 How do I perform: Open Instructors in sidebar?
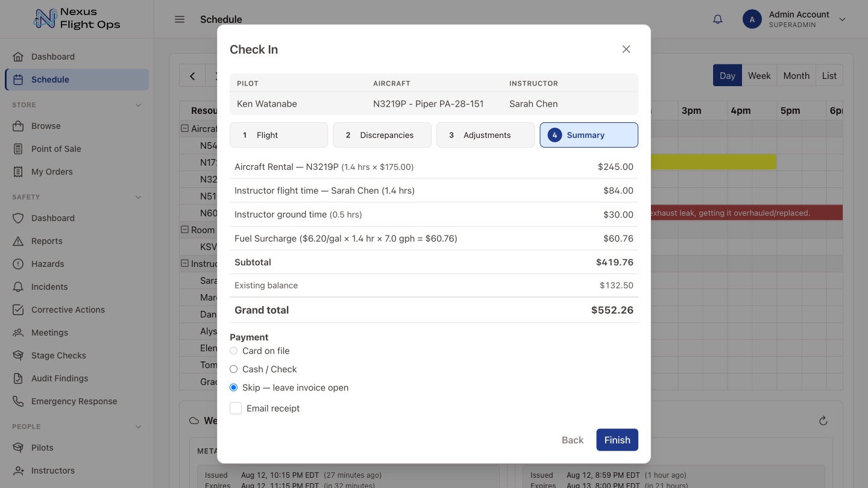coord(77,471)
